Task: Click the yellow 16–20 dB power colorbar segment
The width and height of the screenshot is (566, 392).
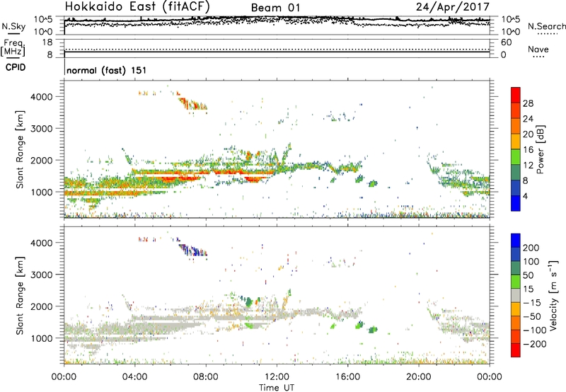Action: [516, 142]
